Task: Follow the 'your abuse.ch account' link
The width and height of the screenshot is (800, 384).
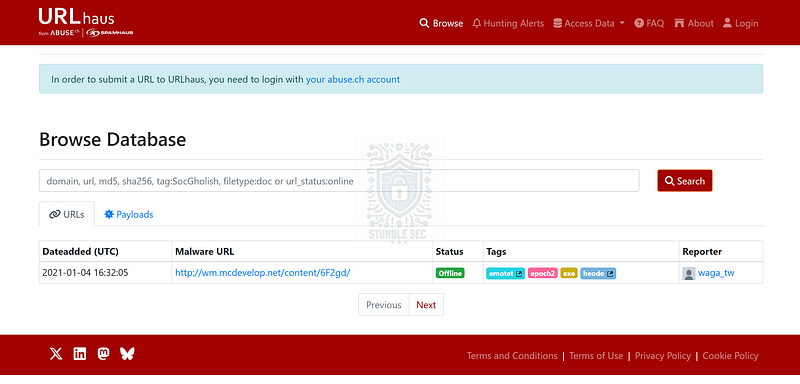Action: point(353,80)
